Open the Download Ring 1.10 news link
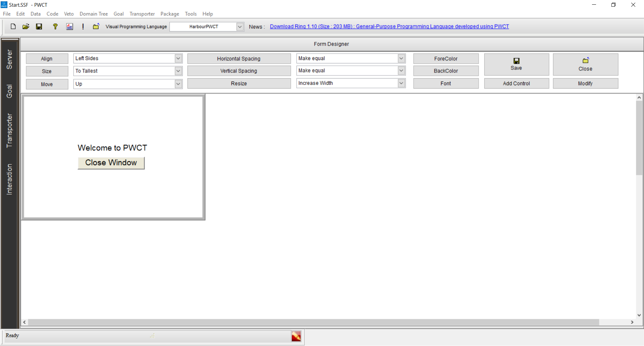This screenshot has width=644, height=346. point(389,27)
